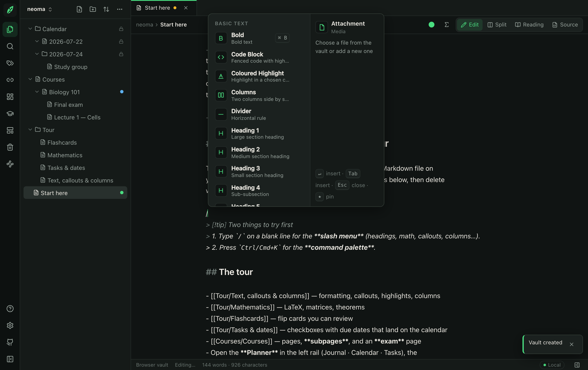Open the help question mark icon
This screenshot has height=370, width=588.
10,309
